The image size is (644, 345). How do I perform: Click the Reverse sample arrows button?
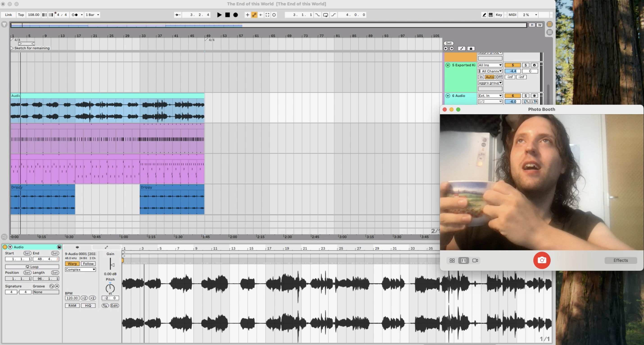click(x=105, y=306)
